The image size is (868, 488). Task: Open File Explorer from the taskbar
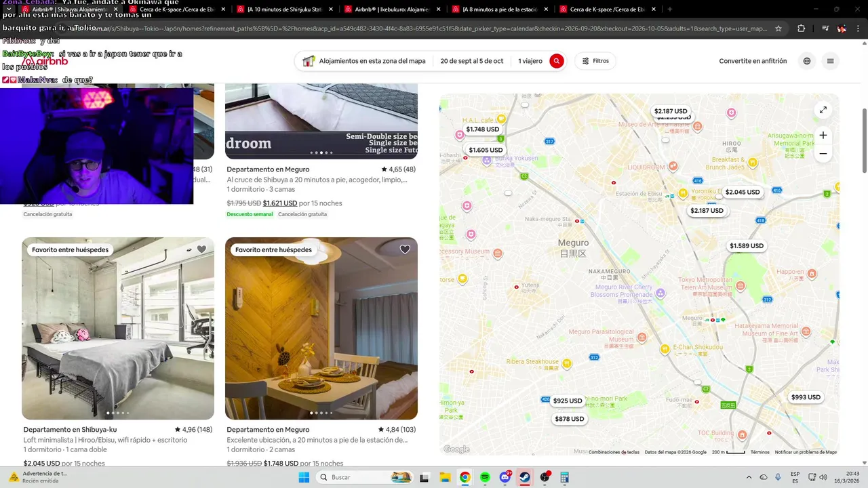(444, 477)
